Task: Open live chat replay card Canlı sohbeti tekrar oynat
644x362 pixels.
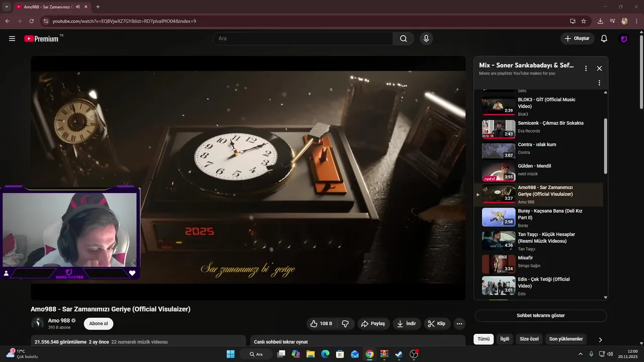Action: pyautogui.click(x=358, y=341)
